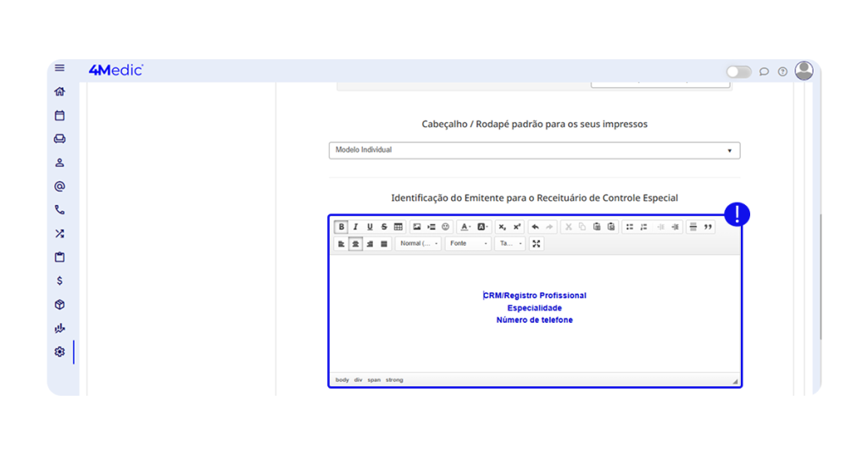
Task: Open the Modelo Individual dropdown
Action: pyautogui.click(x=534, y=151)
